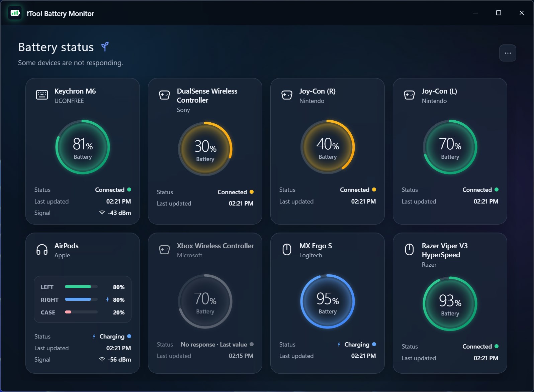This screenshot has width=534, height=392.
Task: Select the MX Ergo S device name
Action: pos(316,246)
